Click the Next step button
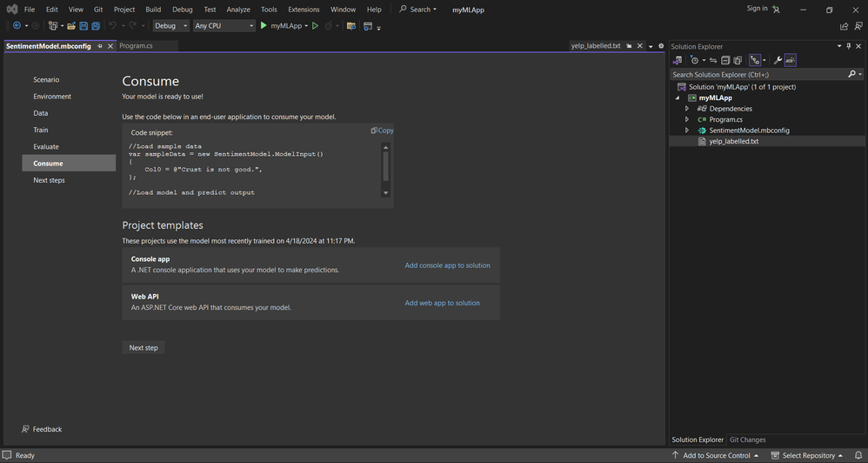Screen dimensions: 868x463 click(144, 348)
